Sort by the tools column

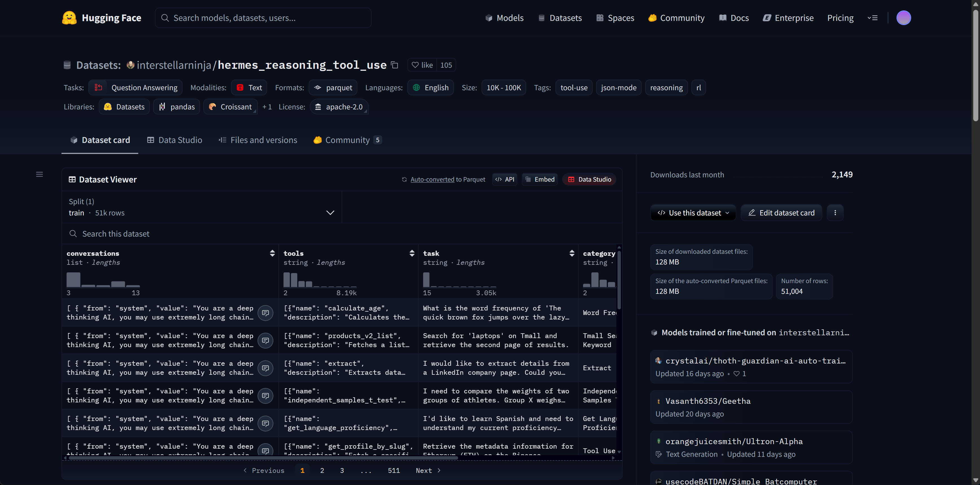(x=412, y=253)
